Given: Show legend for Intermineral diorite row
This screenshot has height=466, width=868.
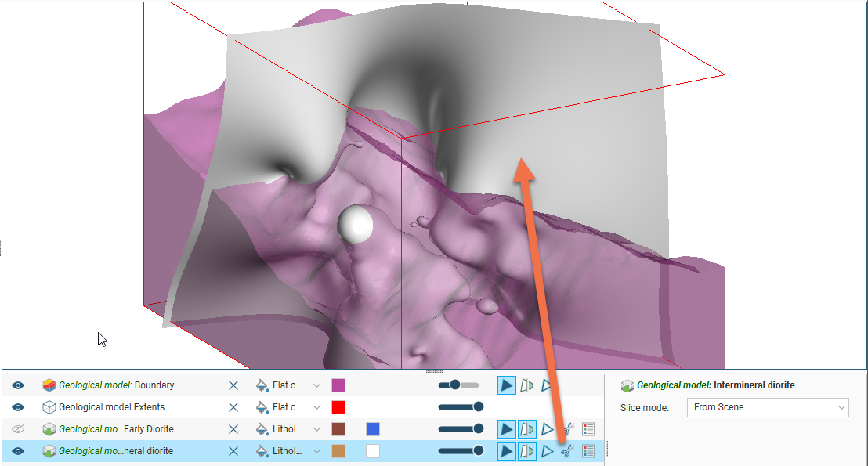Looking at the screenshot, I should 588,451.
